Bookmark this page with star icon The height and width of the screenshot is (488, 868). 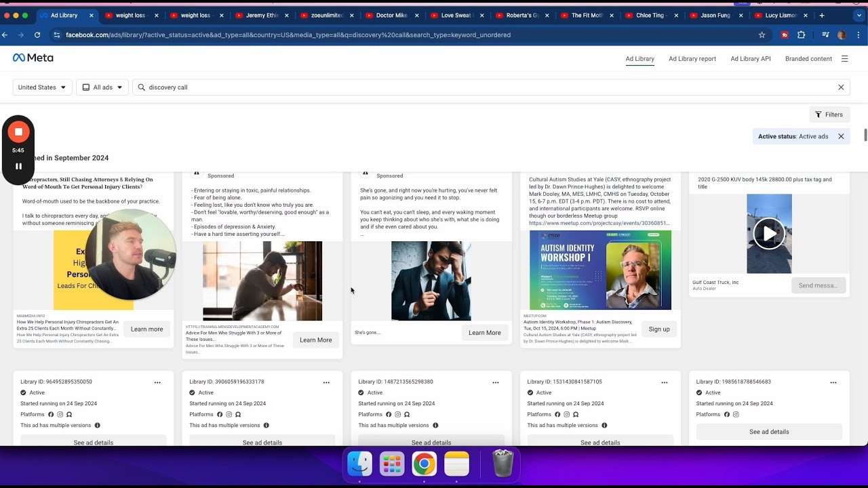point(762,35)
